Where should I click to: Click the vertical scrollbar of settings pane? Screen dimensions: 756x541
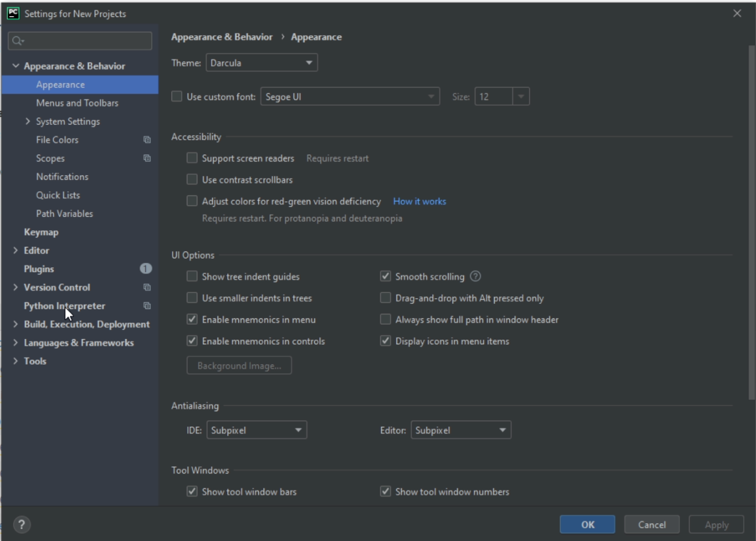point(751,222)
